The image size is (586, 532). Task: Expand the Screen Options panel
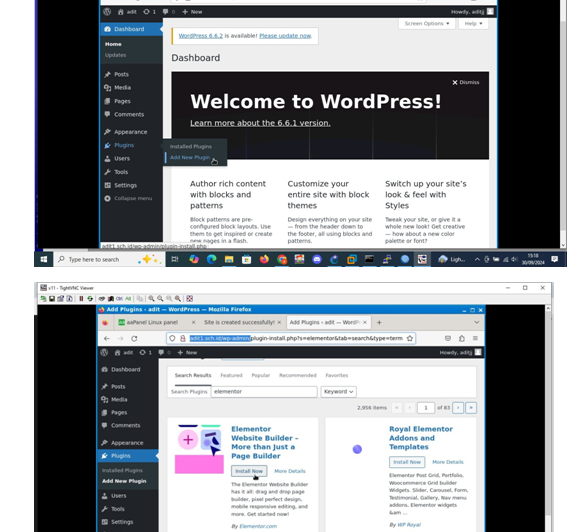pyautogui.click(x=427, y=24)
